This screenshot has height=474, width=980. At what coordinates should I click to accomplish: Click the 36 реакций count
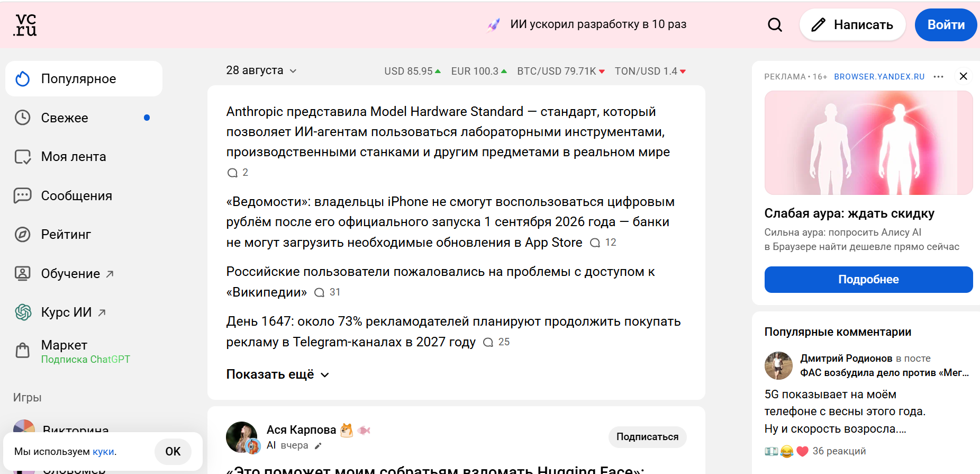click(839, 451)
